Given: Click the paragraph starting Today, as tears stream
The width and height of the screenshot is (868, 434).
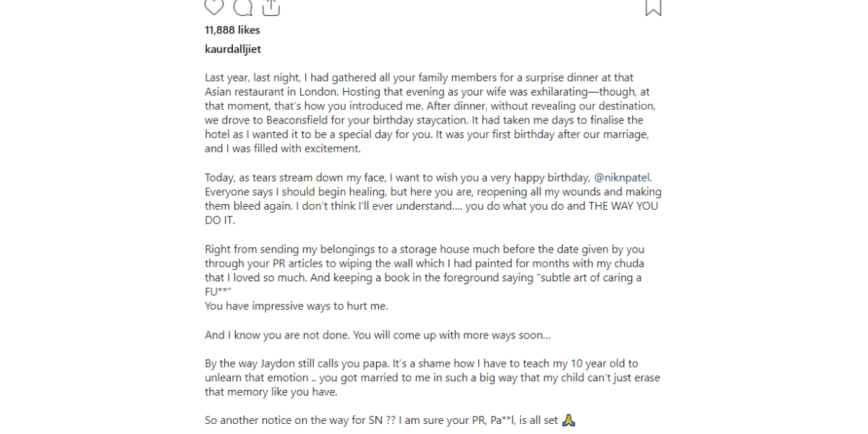Looking at the screenshot, I should point(433,200).
